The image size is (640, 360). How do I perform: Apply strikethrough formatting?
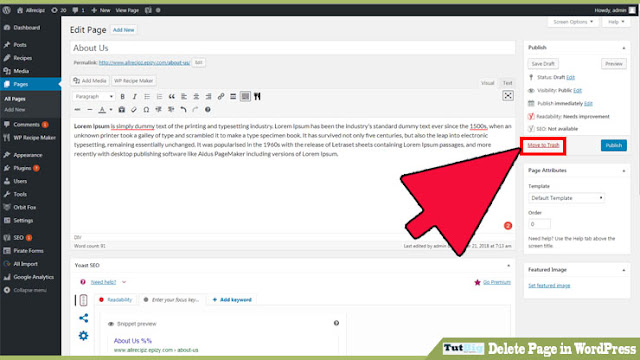pyautogui.click(x=78, y=109)
